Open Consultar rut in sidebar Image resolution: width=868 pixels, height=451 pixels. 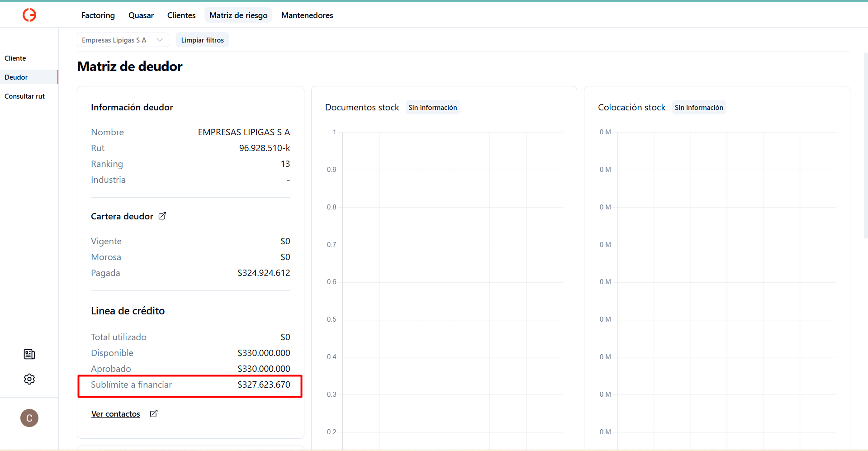[x=24, y=96]
